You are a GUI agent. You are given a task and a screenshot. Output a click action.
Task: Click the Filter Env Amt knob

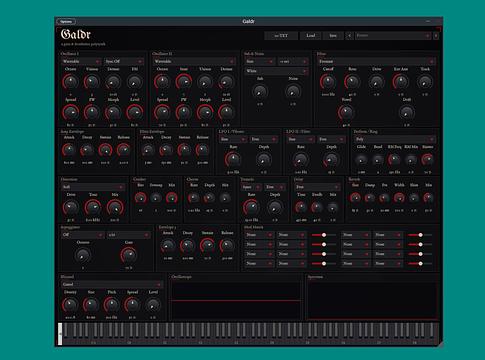pos(401,82)
